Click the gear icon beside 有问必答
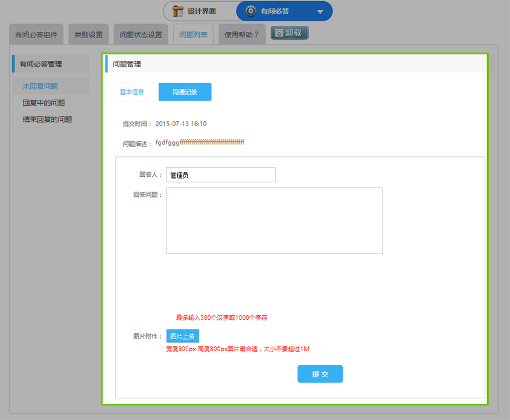Screen dimensions: 510x420 250,11
